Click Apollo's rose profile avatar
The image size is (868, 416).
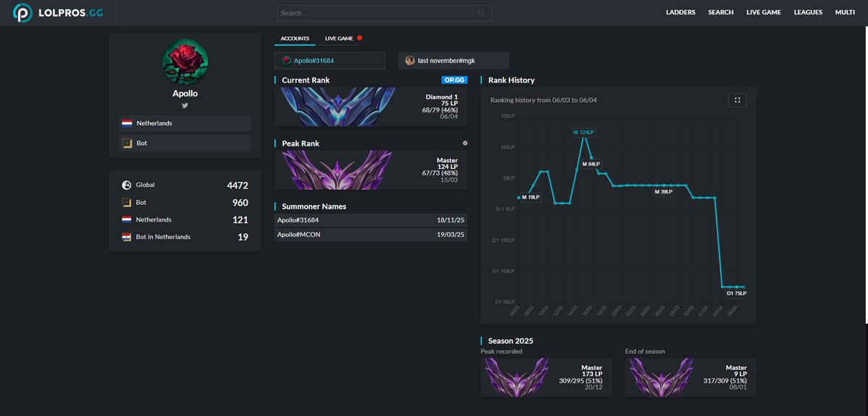[x=185, y=62]
